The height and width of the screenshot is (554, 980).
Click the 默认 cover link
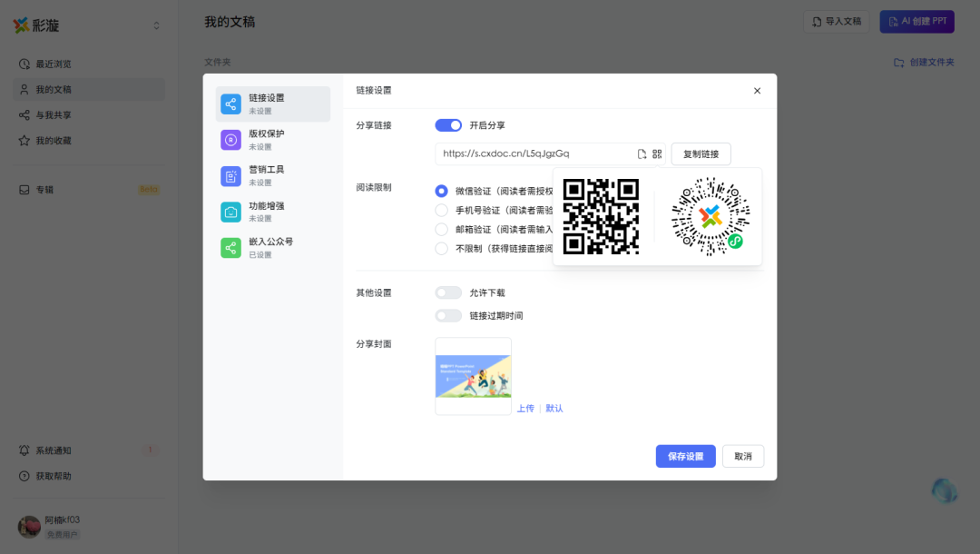[554, 409]
